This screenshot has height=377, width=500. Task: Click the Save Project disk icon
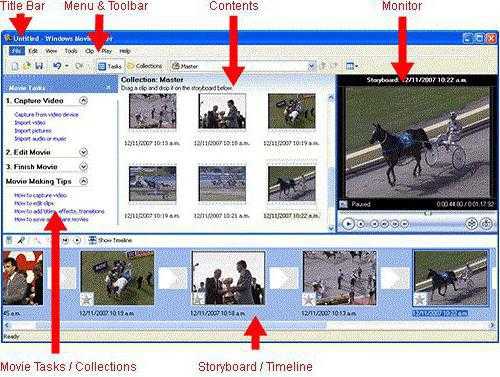[x=39, y=66]
